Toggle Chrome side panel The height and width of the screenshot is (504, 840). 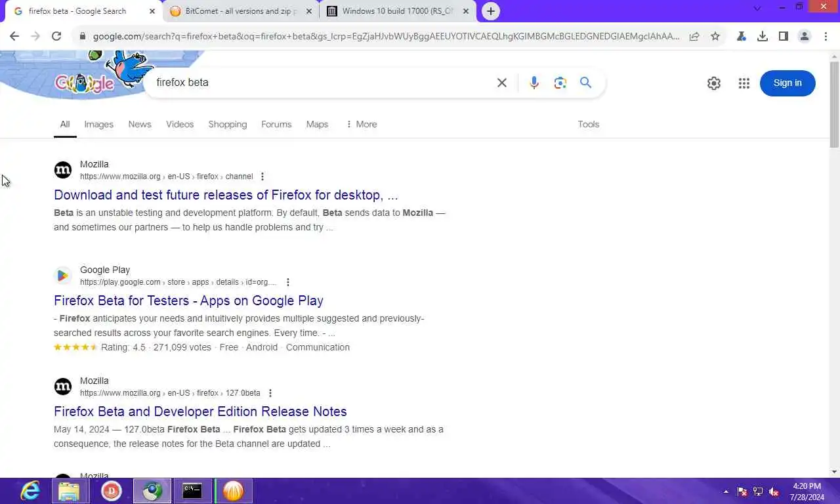click(x=784, y=36)
